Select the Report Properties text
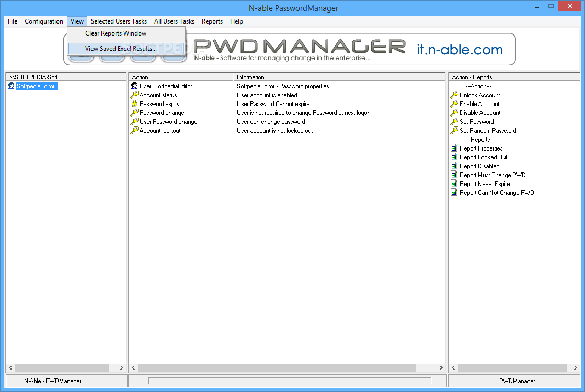This screenshot has width=585, height=392. point(481,148)
